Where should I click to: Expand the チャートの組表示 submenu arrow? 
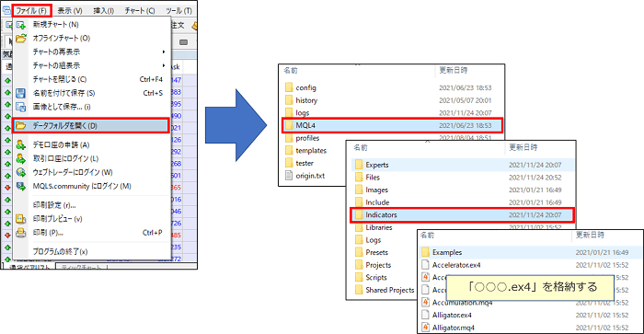164,65
